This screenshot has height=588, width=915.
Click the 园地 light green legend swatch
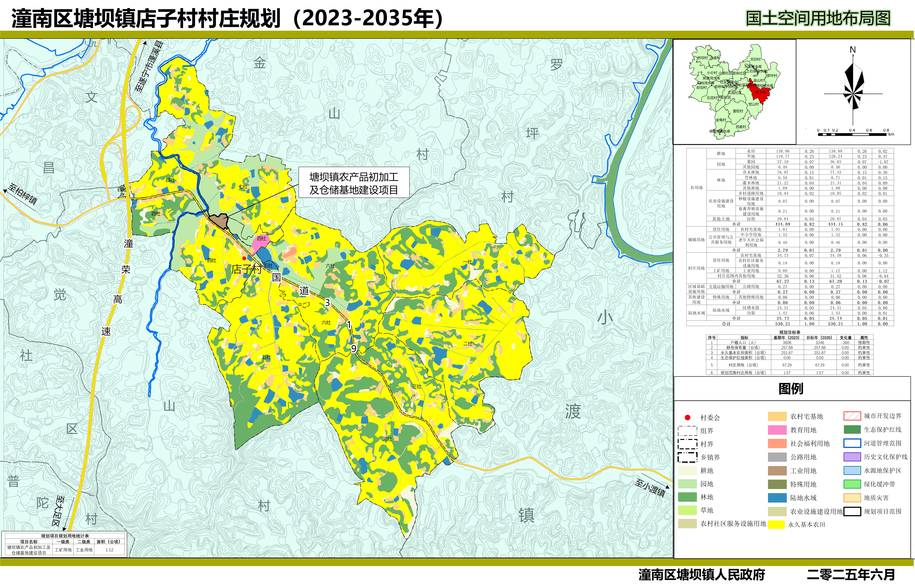click(x=688, y=484)
